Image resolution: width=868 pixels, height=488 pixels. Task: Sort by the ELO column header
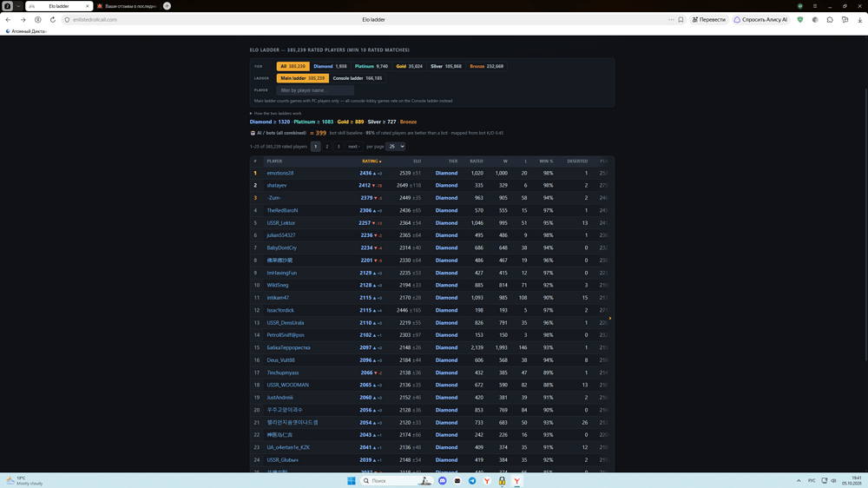point(417,162)
